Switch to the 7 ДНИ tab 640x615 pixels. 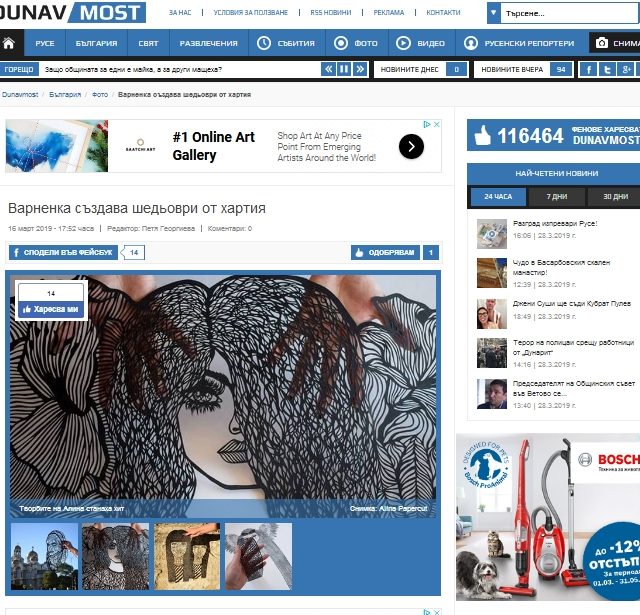557,196
